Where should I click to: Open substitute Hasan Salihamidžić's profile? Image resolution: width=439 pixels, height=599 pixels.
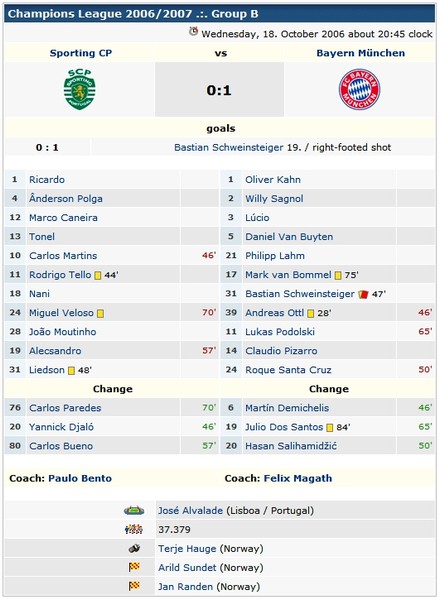tap(291, 446)
